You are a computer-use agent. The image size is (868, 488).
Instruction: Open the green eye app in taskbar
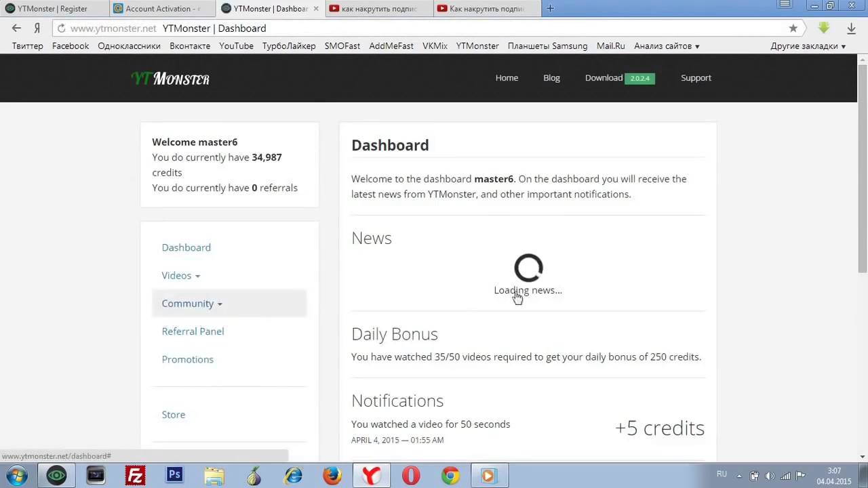pos(56,476)
